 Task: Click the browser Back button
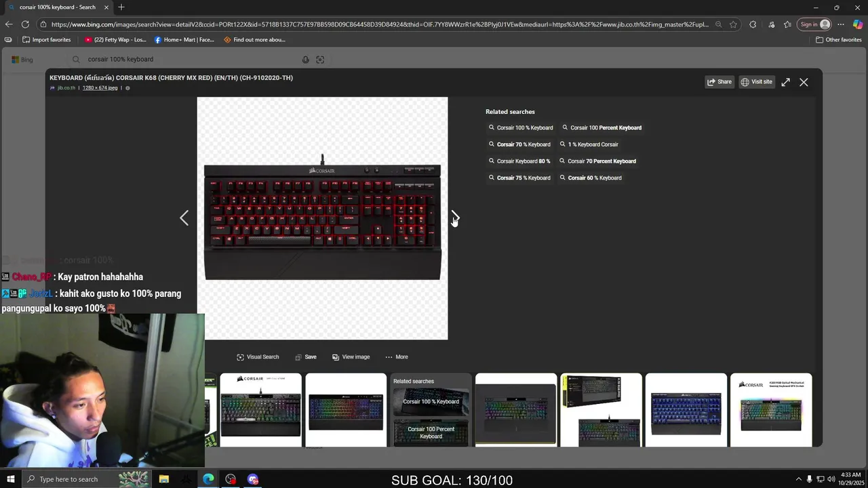point(8,24)
